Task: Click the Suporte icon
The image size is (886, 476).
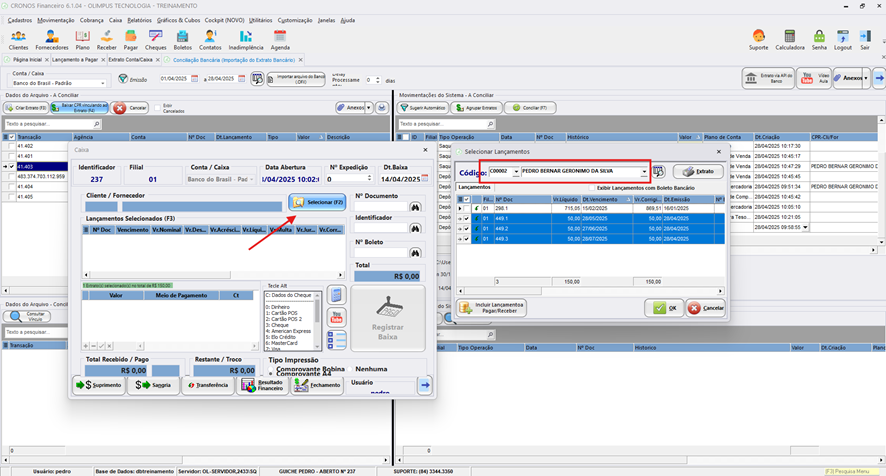Action: tap(758, 40)
